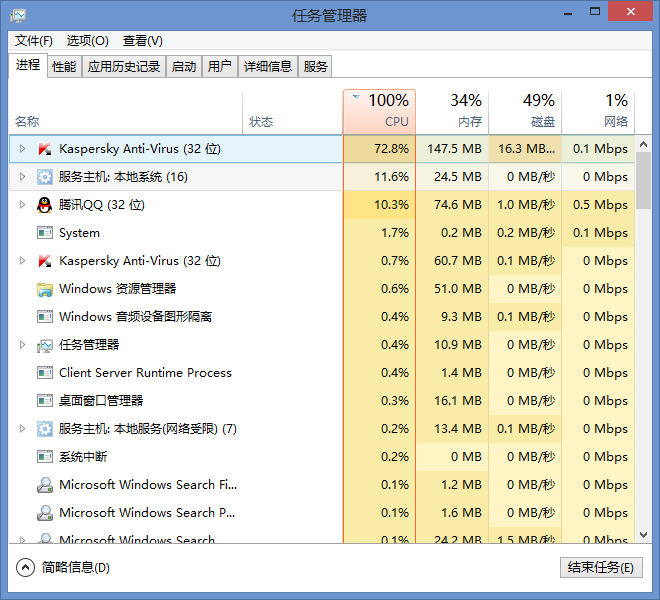Click the Microsoft Windows Search P... icon
660x600 pixels.
click(45, 513)
